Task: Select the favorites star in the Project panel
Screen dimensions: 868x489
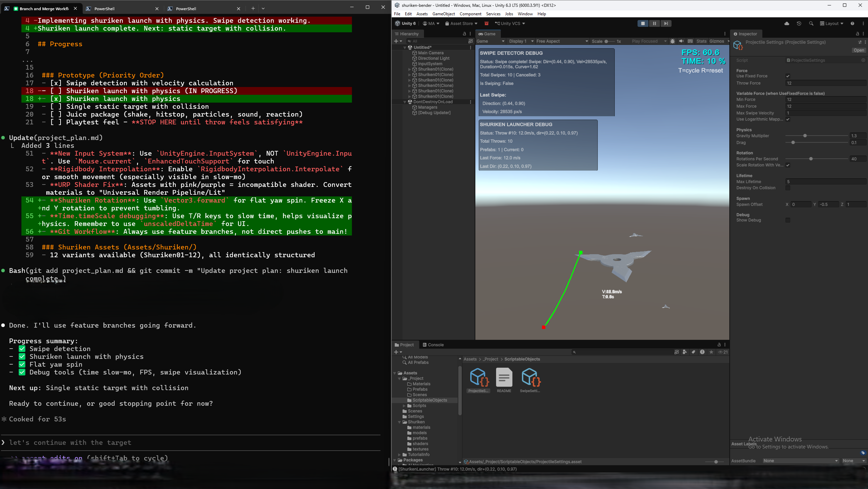Action: pos(711,352)
